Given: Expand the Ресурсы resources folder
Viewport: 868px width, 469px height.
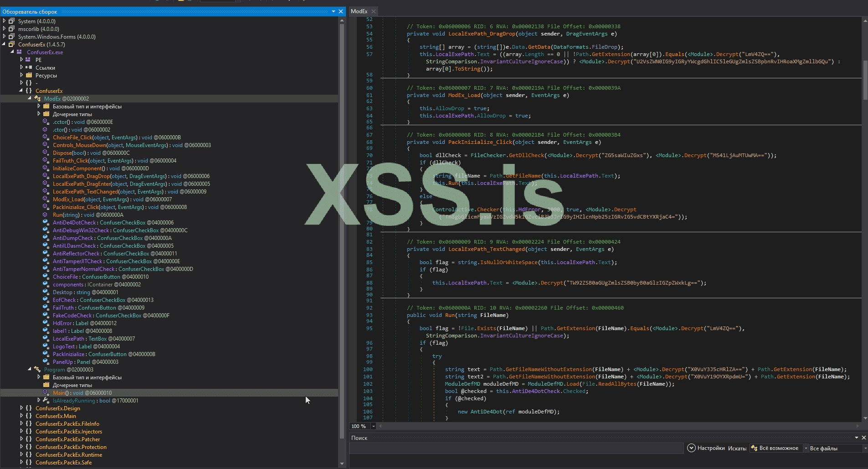Looking at the screenshot, I should (x=21, y=75).
